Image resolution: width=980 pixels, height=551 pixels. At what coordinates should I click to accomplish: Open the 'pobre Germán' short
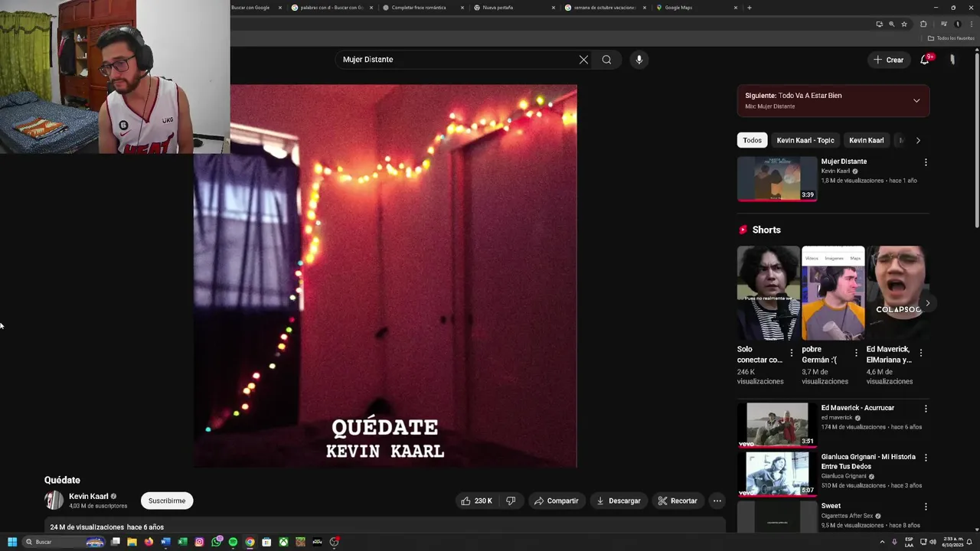click(x=833, y=293)
